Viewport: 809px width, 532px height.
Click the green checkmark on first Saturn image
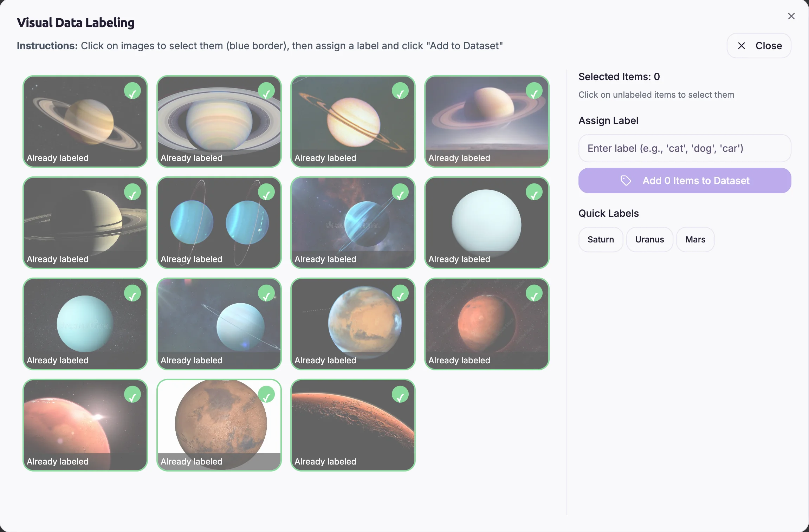coord(133,91)
